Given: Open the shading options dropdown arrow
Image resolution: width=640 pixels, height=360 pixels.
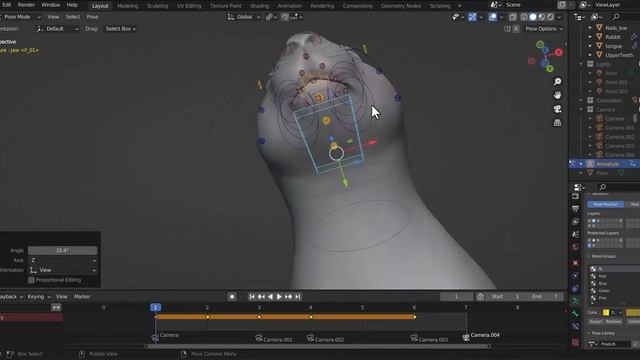Looking at the screenshot, I should pyautogui.click(x=559, y=17).
